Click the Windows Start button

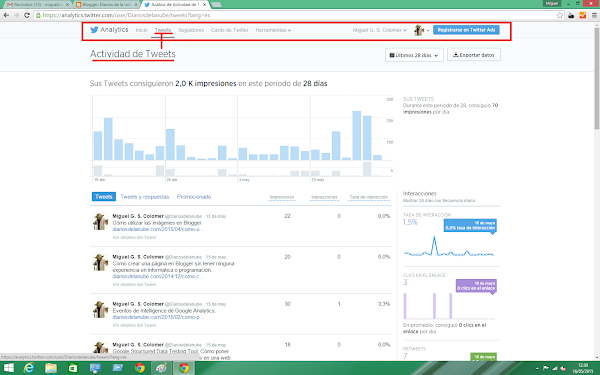pos(8,368)
